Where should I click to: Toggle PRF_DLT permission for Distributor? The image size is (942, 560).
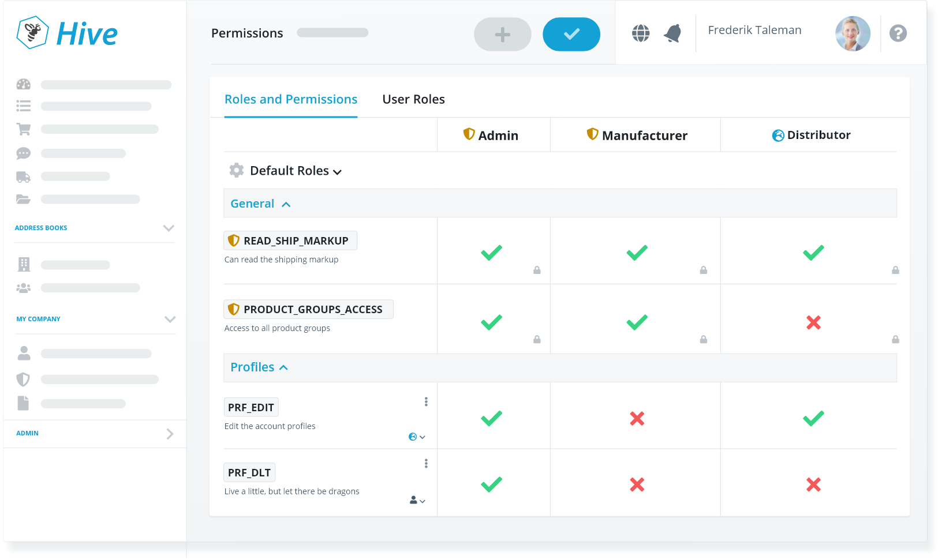point(813,484)
